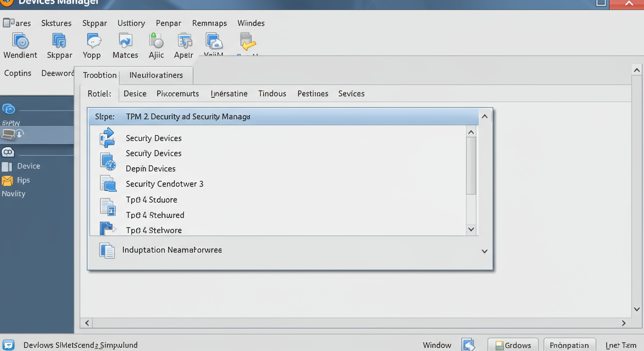Screen dimensions: 644x351
Task: Click the Matces toolbar icon
Action: (125, 41)
